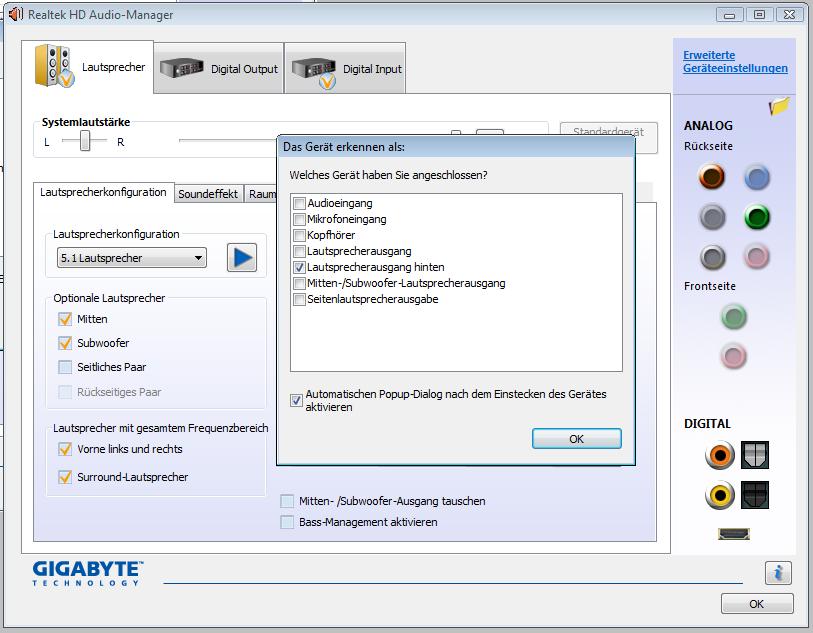Select the Lautsprecherkonfiguration sub-tab

coord(104,192)
